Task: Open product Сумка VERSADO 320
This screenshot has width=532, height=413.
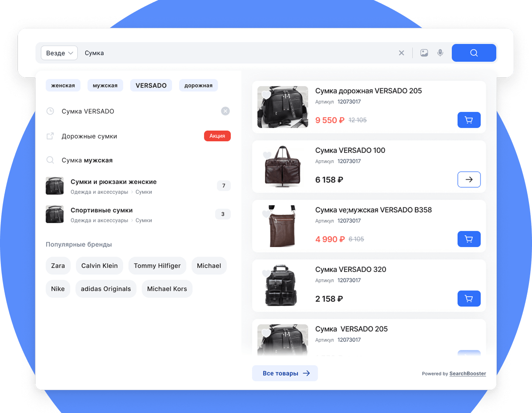Action: pos(351,269)
